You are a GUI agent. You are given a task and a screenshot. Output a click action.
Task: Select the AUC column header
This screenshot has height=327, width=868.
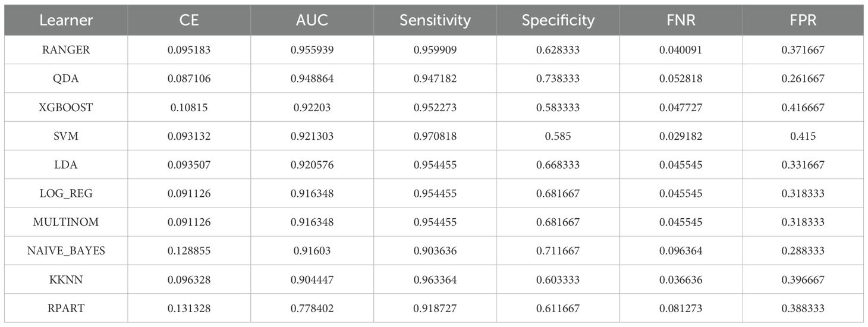(312, 20)
